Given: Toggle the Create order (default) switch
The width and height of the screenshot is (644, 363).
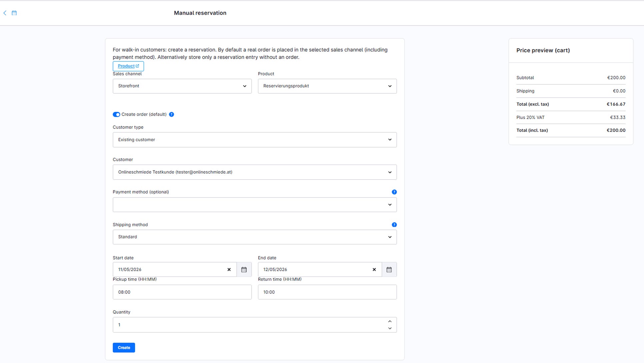Looking at the screenshot, I should (x=116, y=115).
